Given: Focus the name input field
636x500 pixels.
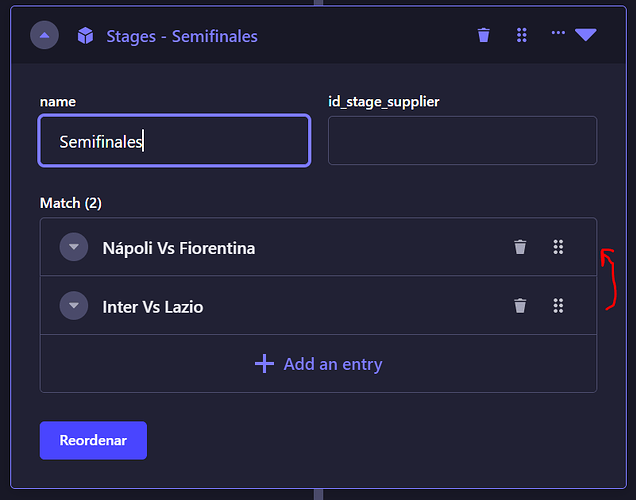Looking at the screenshot, I should [174, 141].
